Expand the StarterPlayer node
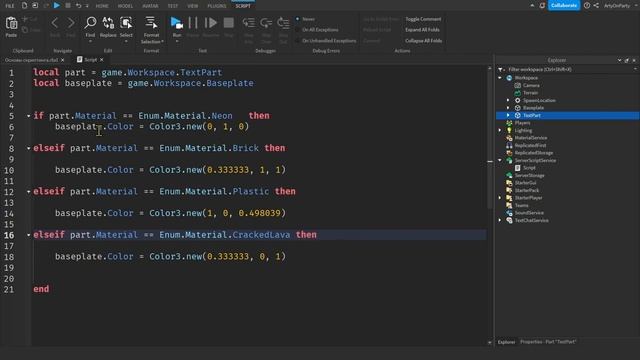This screenshot has width=640, height=360. pyautogui.click(x=500, y=198)
